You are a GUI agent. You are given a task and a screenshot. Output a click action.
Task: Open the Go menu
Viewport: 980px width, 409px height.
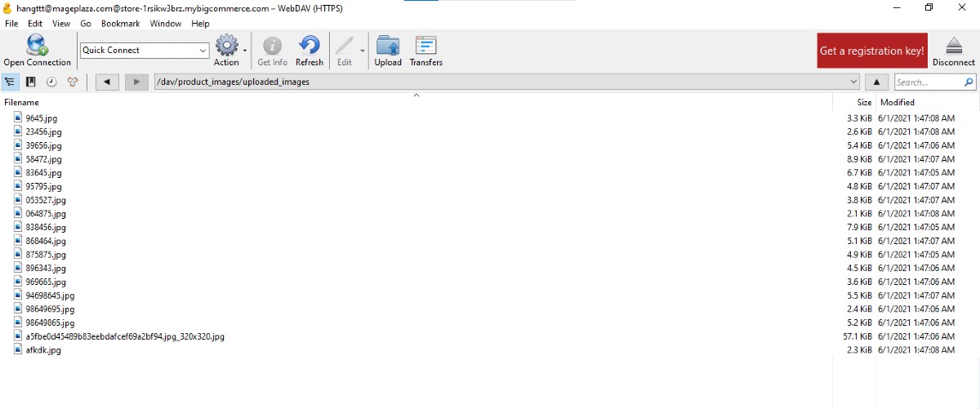86,24
